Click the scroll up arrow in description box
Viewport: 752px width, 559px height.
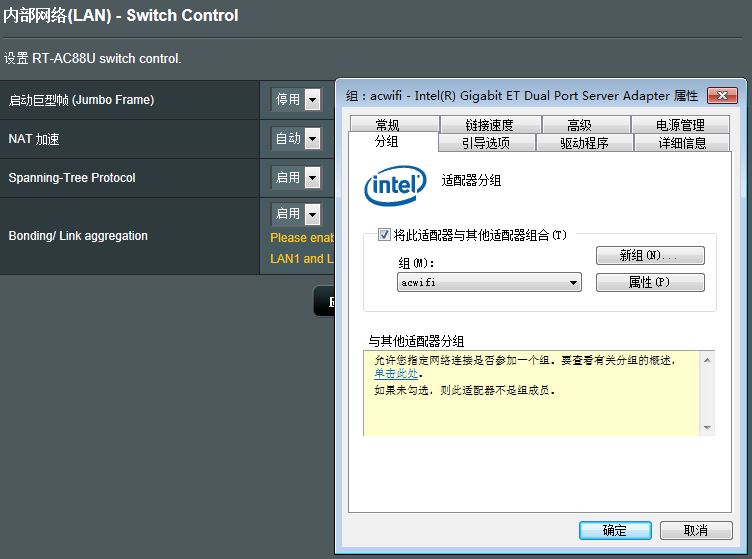pyautogui.click(x=707, y=360)
